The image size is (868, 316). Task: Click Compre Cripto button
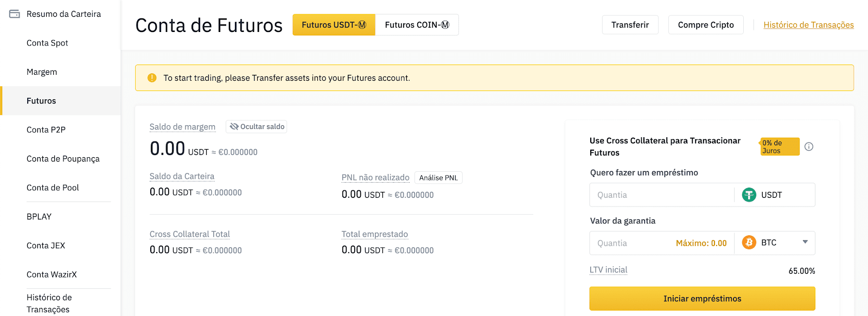(x=706, y=25)
